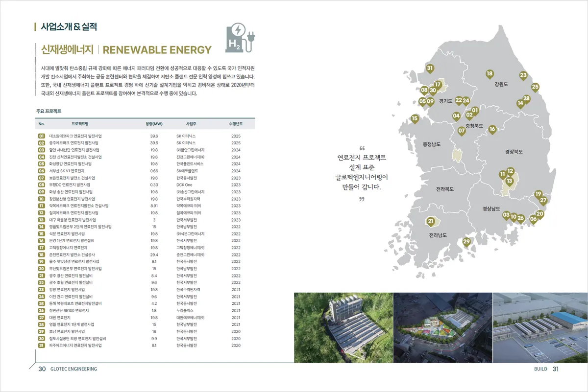Select the 용량(MW) column header
This screenshot has width=588, height=392.
tap(154, 124)
